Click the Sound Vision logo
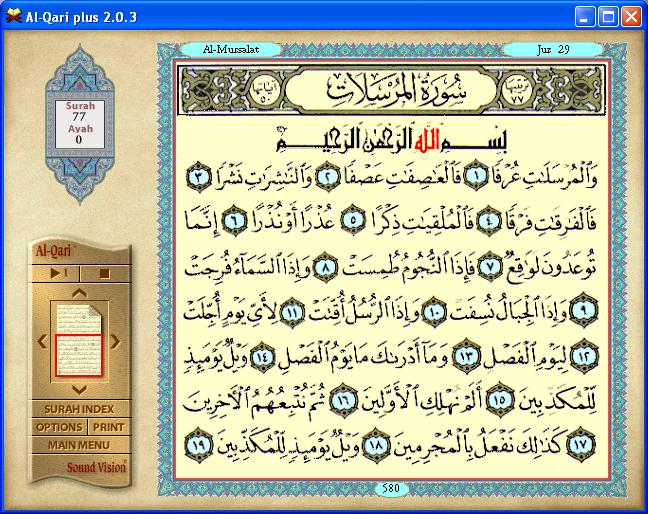This screenshot has height=514, width=648. [x=97, y=467]
